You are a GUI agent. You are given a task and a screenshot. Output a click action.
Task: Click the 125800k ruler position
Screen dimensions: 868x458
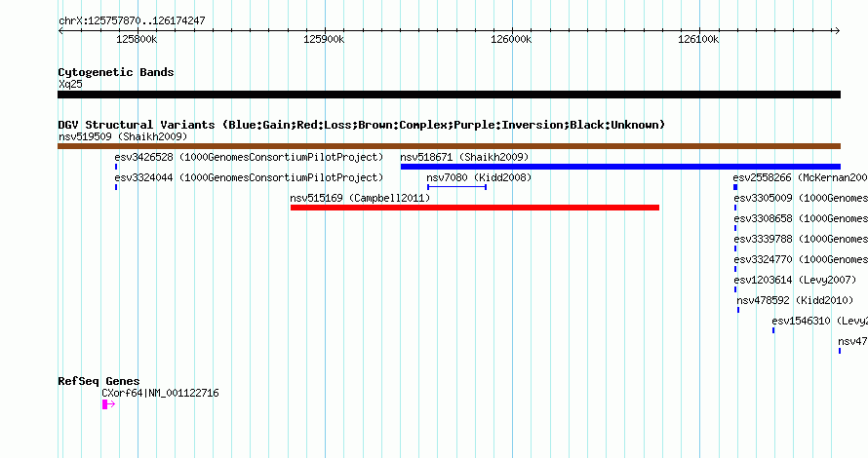click(x=137, y=39)
